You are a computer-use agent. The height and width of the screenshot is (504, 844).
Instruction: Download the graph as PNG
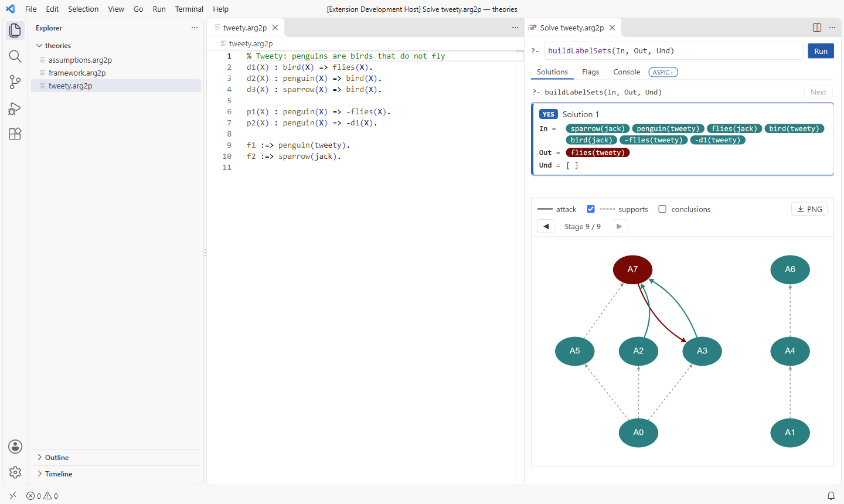tap(809, 209)
